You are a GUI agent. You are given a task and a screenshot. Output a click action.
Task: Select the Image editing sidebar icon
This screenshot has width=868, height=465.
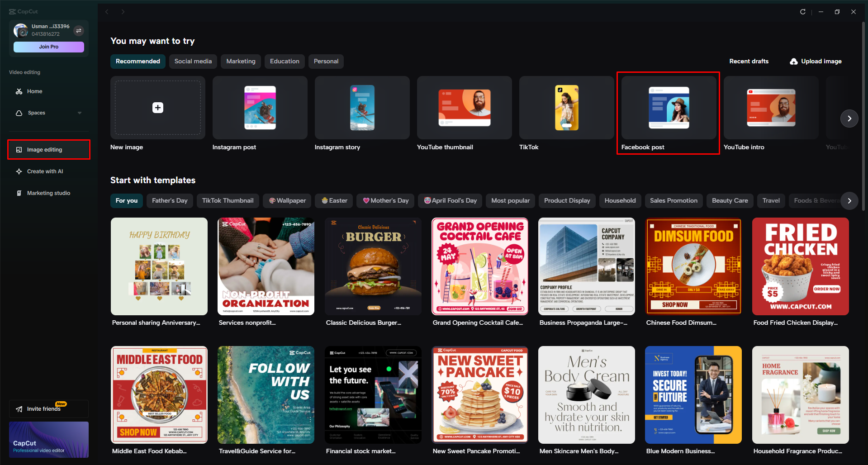tap(19, 150)
